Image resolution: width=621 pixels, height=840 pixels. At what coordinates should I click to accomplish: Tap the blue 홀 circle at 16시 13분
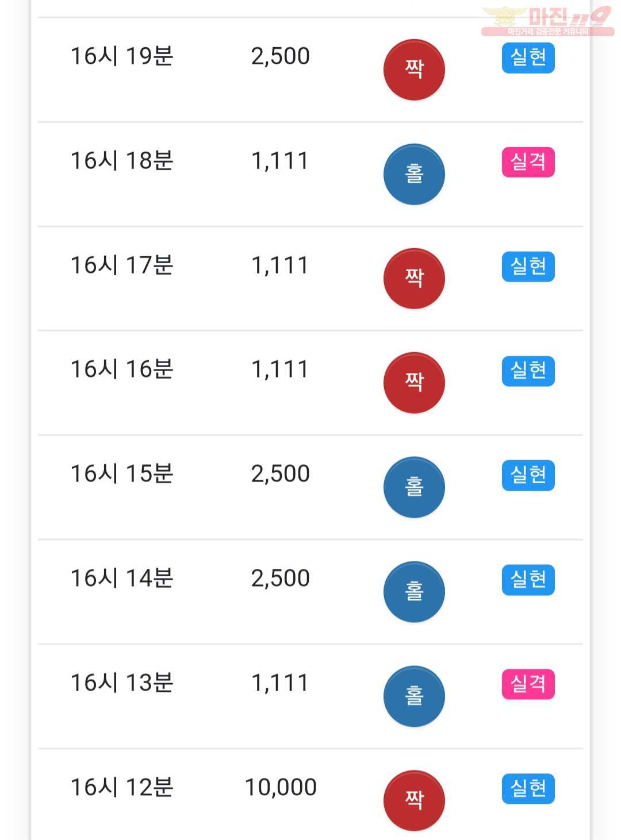[x=414, y=696]
